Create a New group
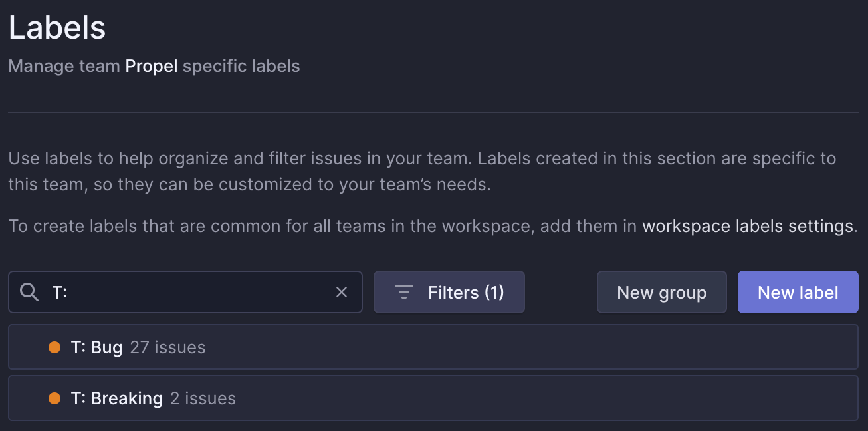868x431 pixels. [661, 292]
